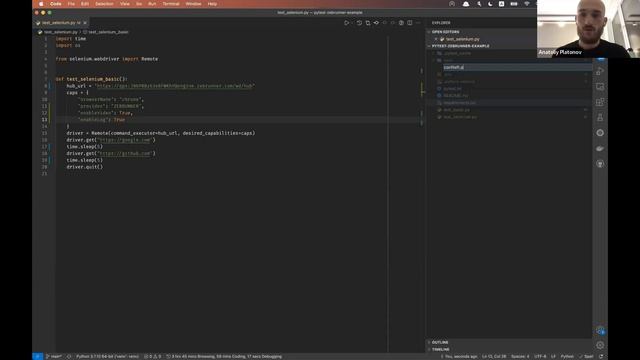This screenshot has height=360, width=640.
Task: Click Ln 13, Col 28 cursor position
Action: pos(494,356)
